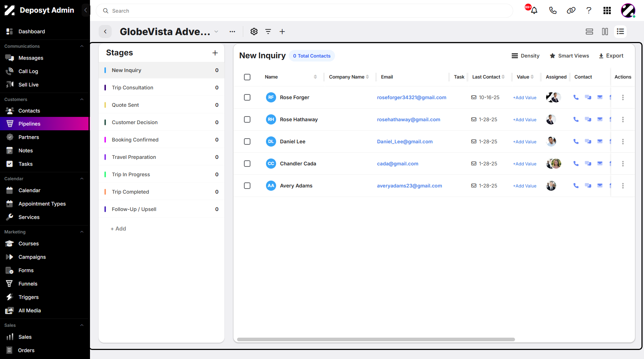Click the plus icon in the pipeline toolbar
This screenshot has height=359, width=644.
coord(282,31)
